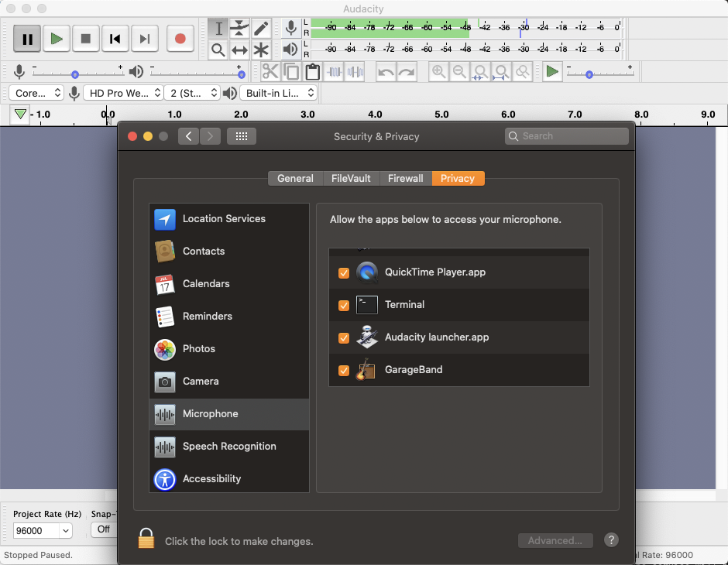Click the Stop button in Audacity

tap(86, 39)
